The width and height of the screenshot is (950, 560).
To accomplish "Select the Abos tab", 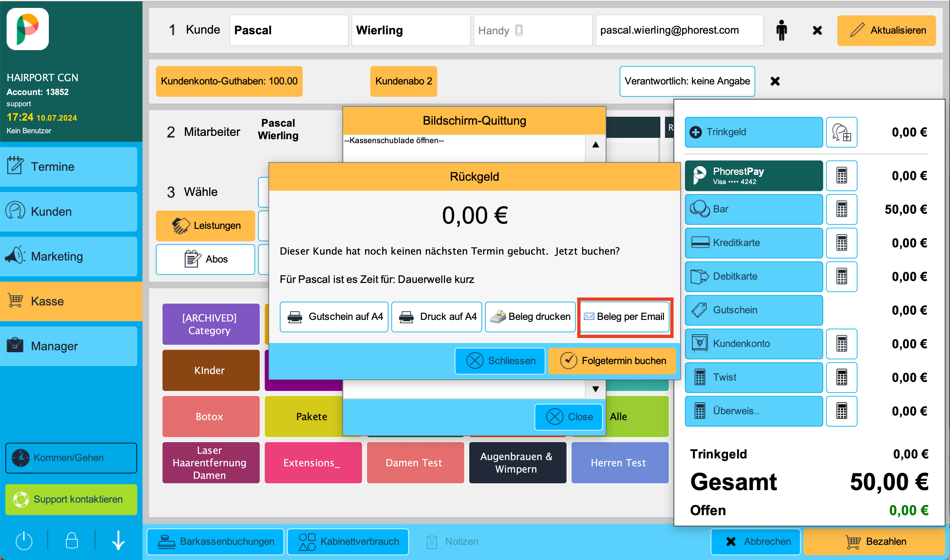I will point(205,259).
